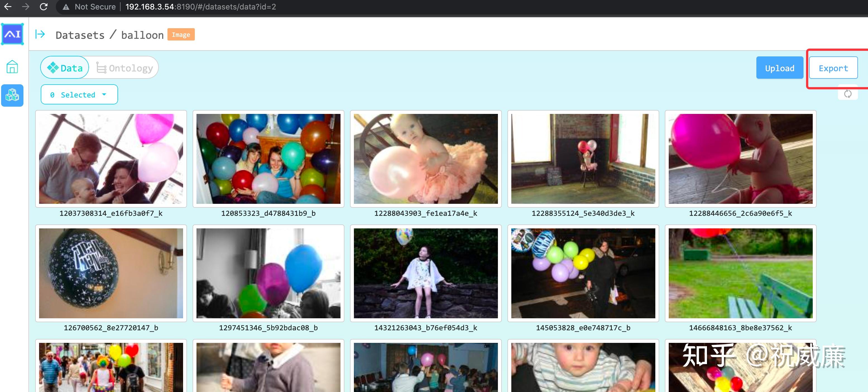Switch to the Data tab
Image resolution: width=868 pixels, height=392 pixels.
coord(65,68)
